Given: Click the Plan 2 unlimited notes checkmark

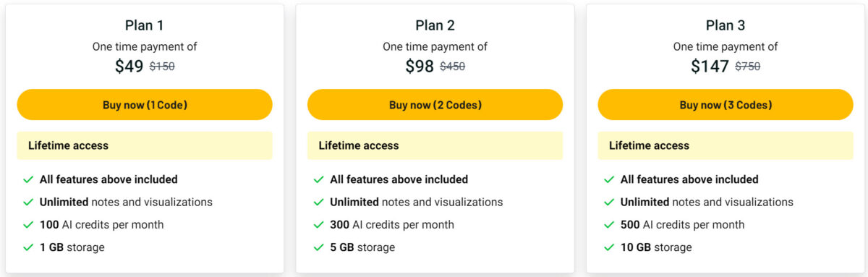Looking at the screenshot, I should [x=319, y=203].
